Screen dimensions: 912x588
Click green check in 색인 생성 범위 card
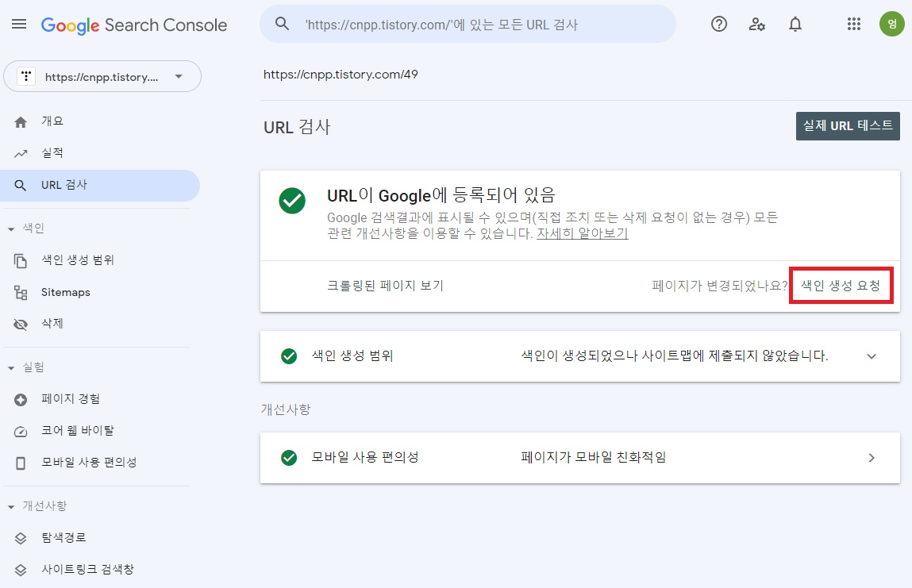pos(289,356)
